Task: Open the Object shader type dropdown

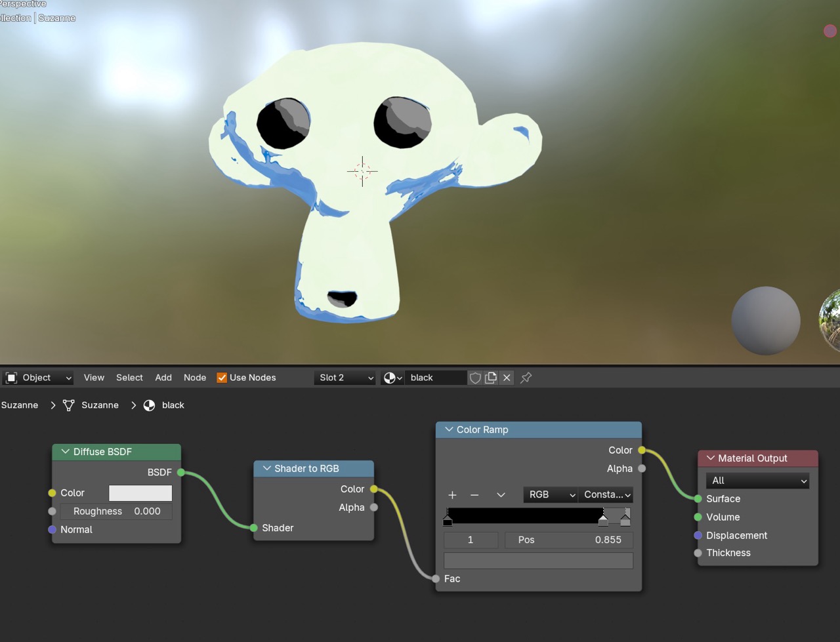Action: coord(39,378)
